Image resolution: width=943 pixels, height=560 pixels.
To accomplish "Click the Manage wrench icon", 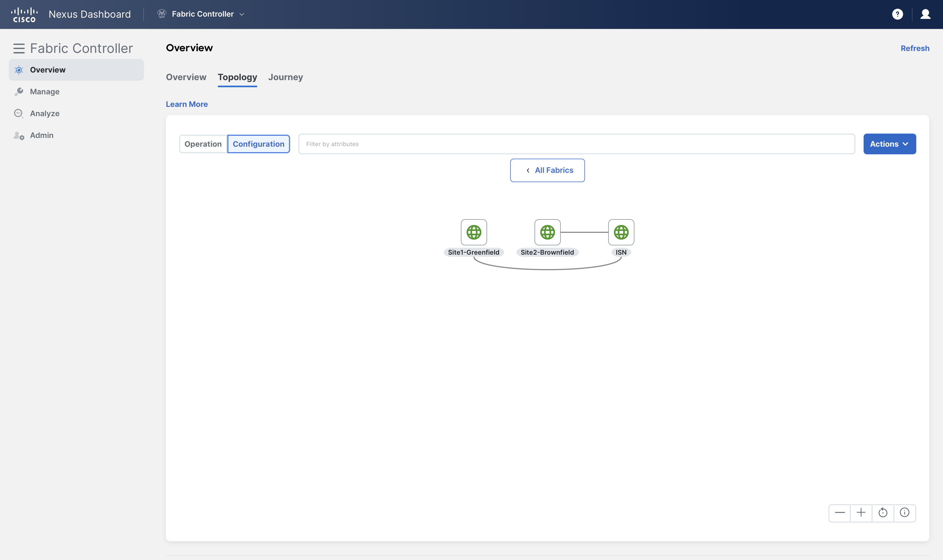I will point(19,92).
